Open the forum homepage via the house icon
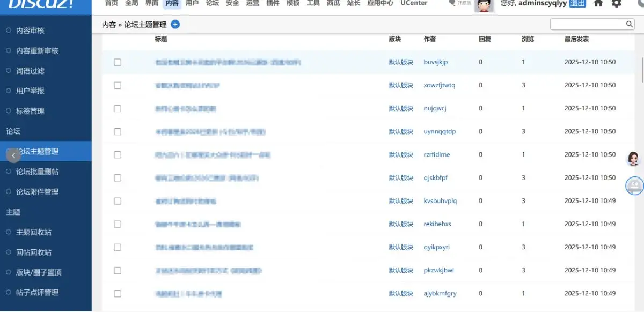Viewport: 644px width, 312px height. [x=598, y=4]
